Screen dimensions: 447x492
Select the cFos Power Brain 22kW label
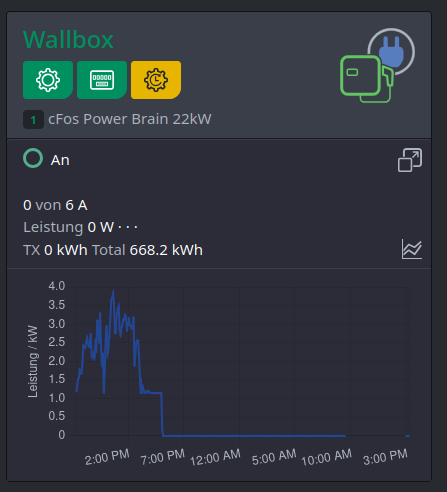coord(130,119)
